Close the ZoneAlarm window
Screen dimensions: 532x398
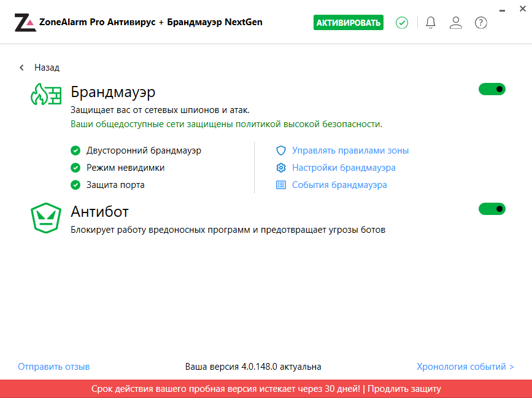pos(523,9)
